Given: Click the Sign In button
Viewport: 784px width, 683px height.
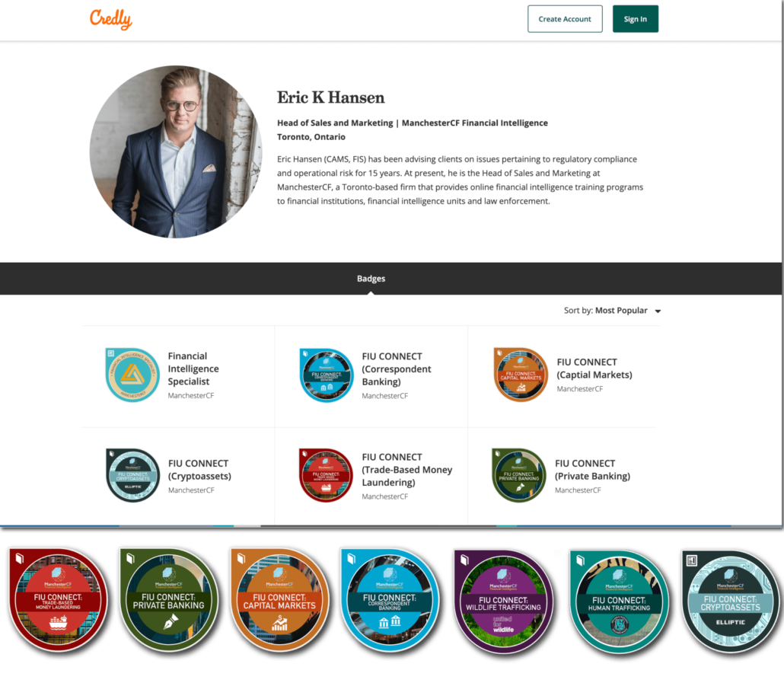Looking at the screenshot, I should pyautogui.click(x=636, y=19).
